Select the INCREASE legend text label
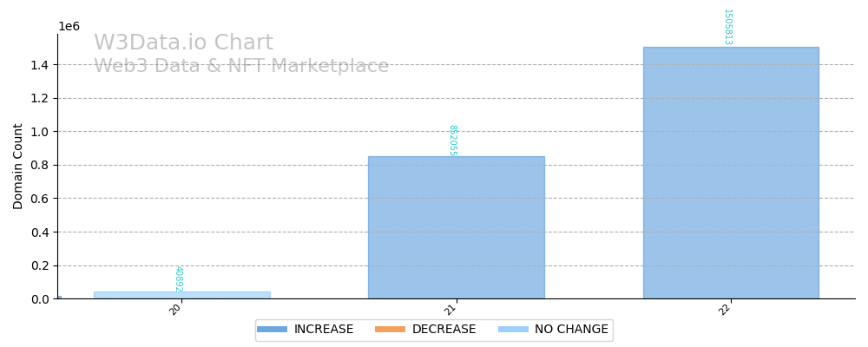 coord(324,330)
